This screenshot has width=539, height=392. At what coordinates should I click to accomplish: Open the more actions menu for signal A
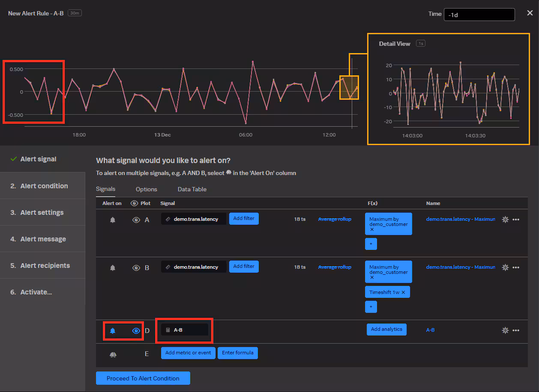pyautogui.click(x=516, y=220)
